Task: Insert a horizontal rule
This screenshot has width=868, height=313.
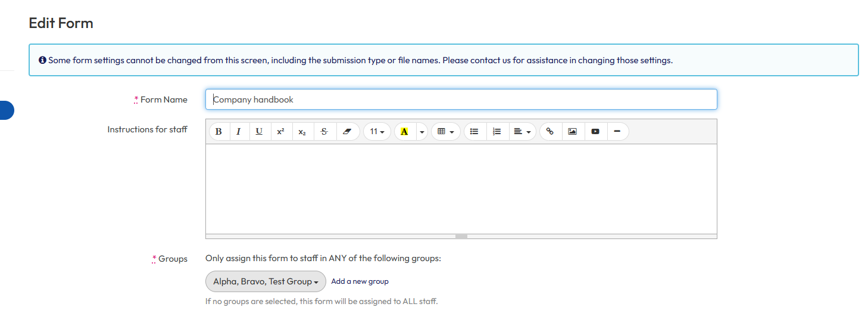Action: pyautogui.click(x=617, y=132)
